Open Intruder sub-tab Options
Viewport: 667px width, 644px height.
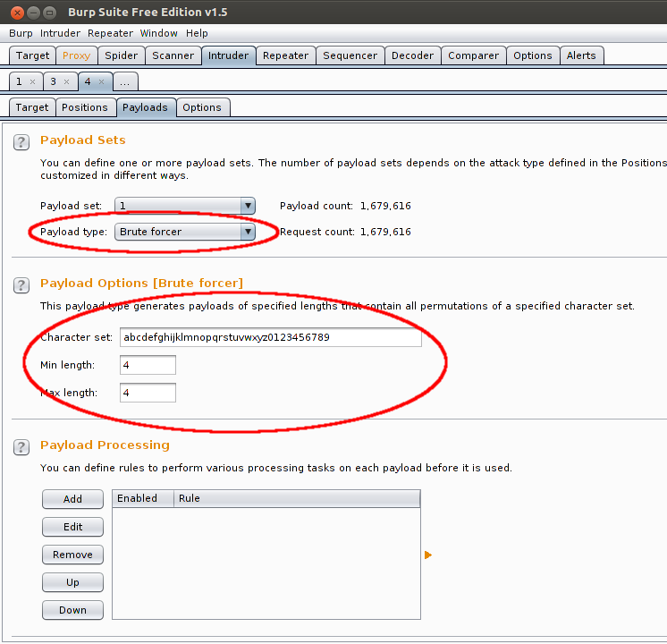[x=202, y=107]
